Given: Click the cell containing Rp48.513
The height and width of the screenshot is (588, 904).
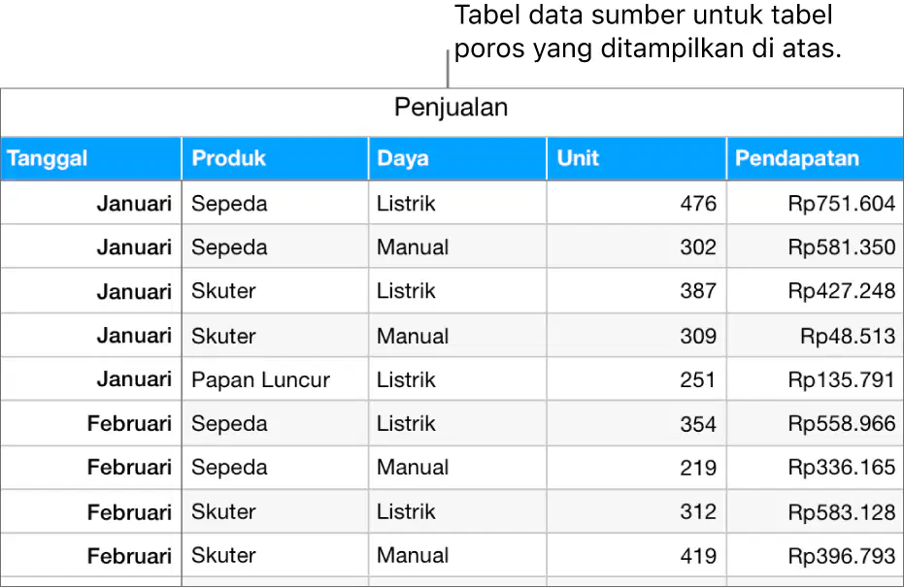Looking at the screenshot, I should click(x=816, y=335).
